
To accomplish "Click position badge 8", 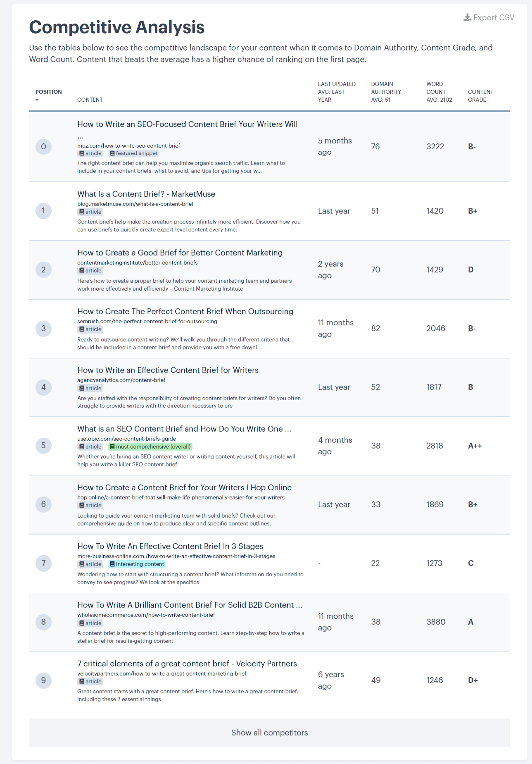I will [43, 622].
